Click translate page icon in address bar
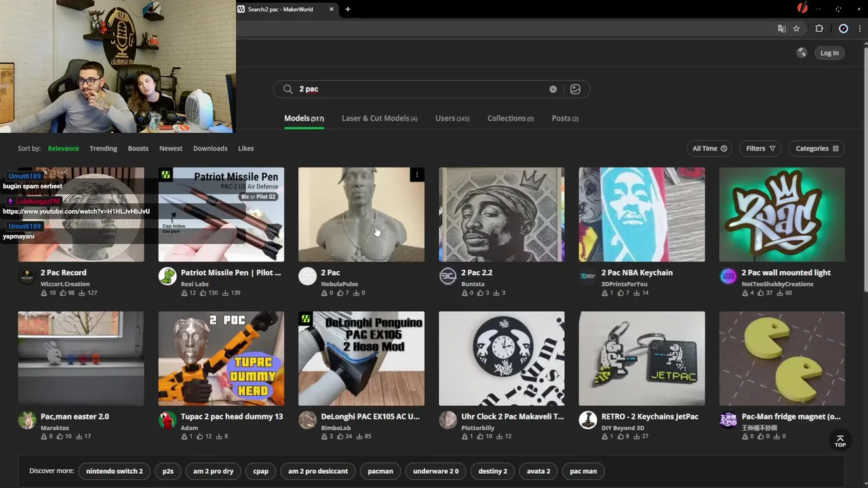Image resolution: width=868 pixels, height=488 pixels. pyautogui.click(x=782, y=28)
